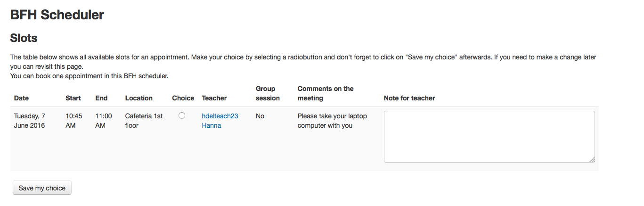
Task: Click the Start column header
Action: [x=73, y=98]
